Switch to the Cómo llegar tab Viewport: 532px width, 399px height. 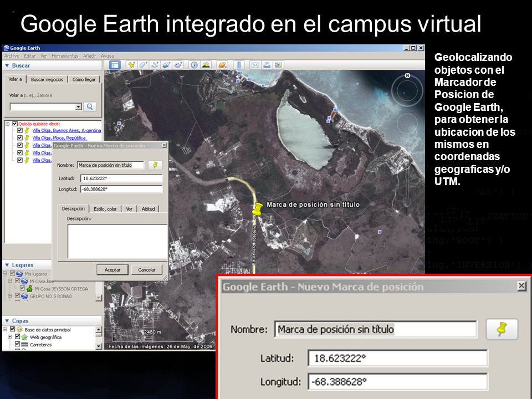84,79
